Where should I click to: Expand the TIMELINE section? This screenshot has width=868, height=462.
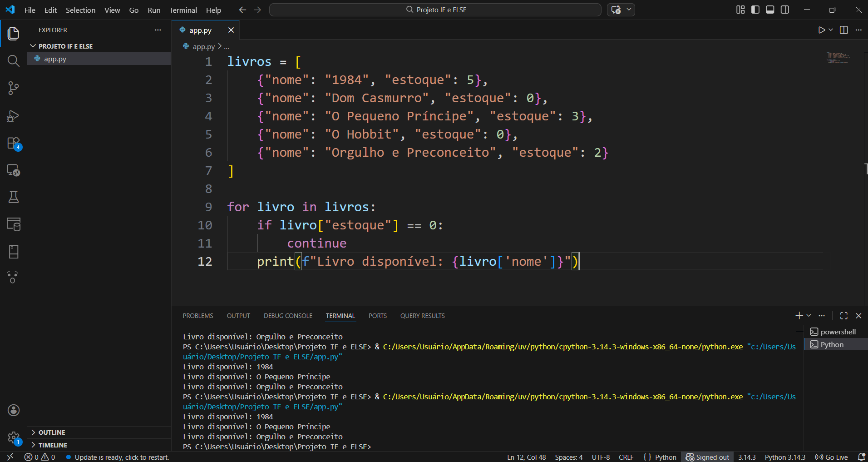click(x=53, y=445)
